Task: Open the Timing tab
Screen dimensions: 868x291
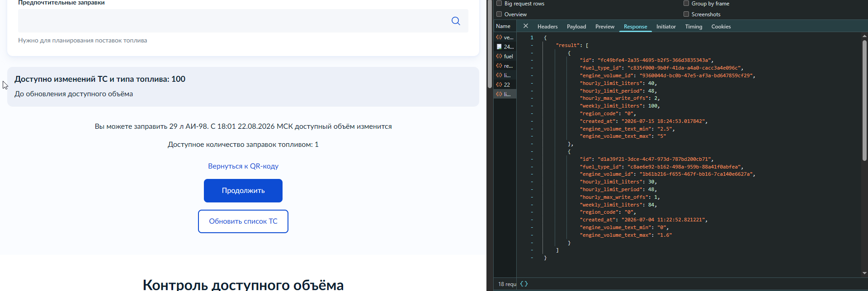Action: [693, 27]
